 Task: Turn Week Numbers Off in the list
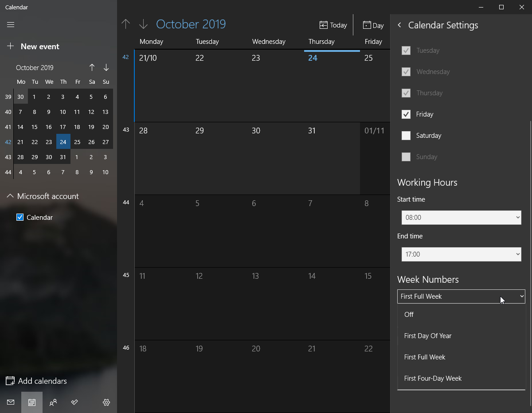409,315
